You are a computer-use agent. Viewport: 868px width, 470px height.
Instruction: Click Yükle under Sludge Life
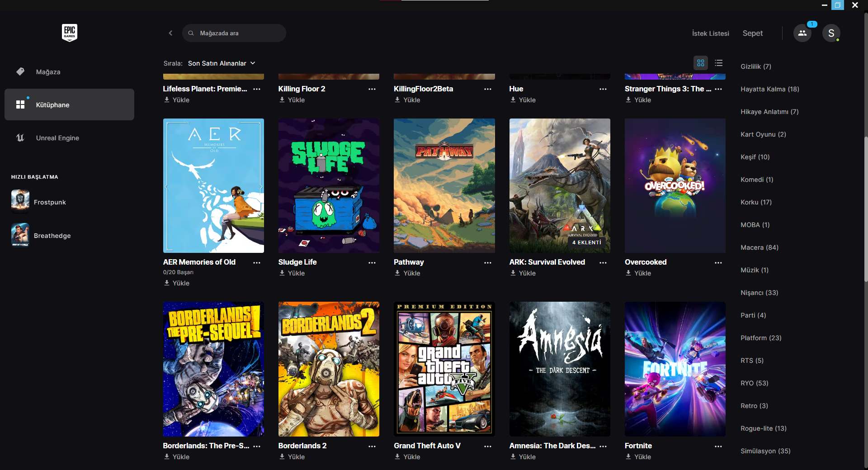pyautogui.click(x=292, y=273)
